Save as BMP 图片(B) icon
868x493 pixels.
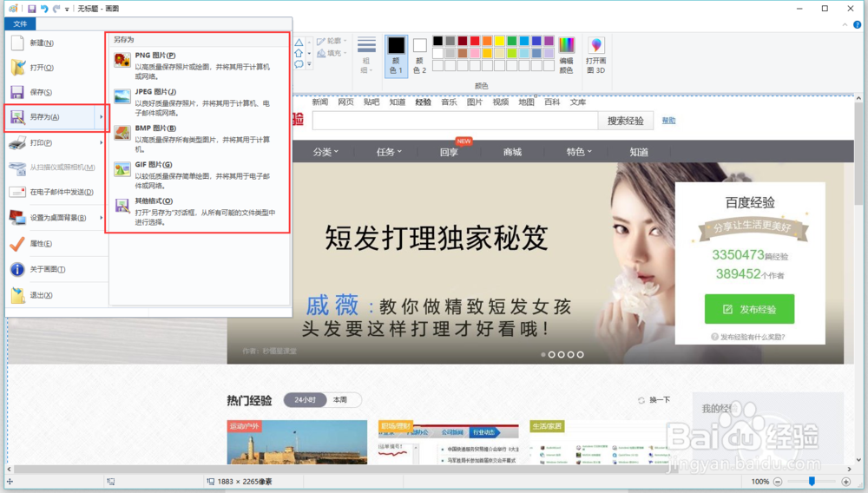122,133
